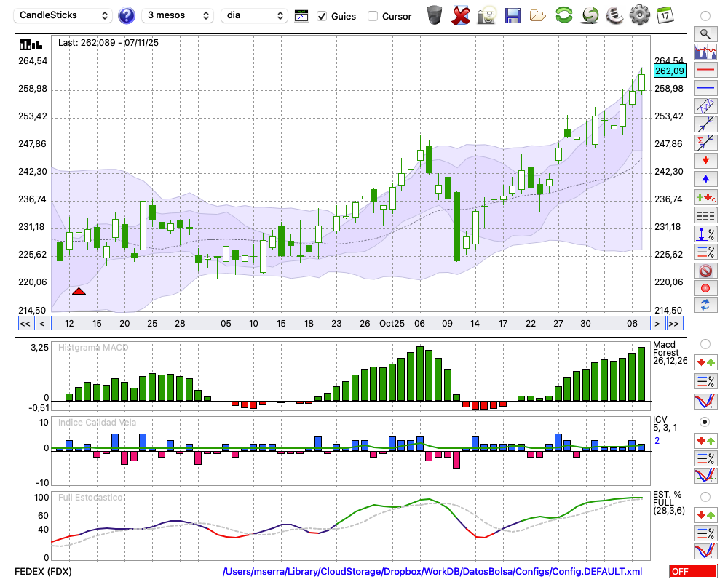This screenshot has width=728, height=582.
Task: Enable the Cursor checkbox
Action: (372, 16)
